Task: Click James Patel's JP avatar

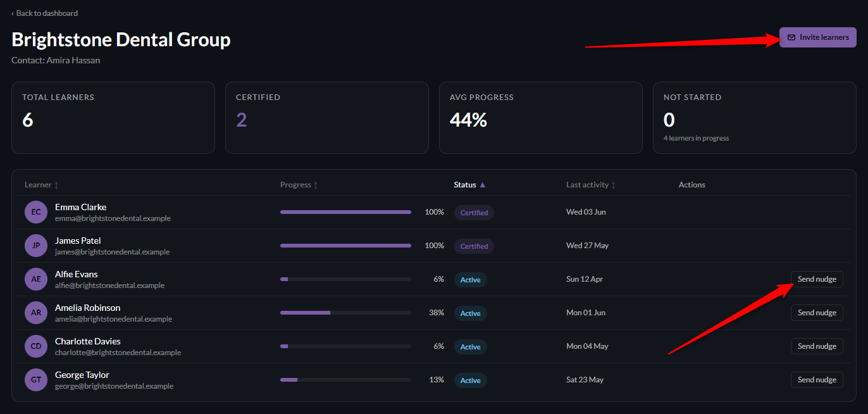Action: [x=36, y=246]
